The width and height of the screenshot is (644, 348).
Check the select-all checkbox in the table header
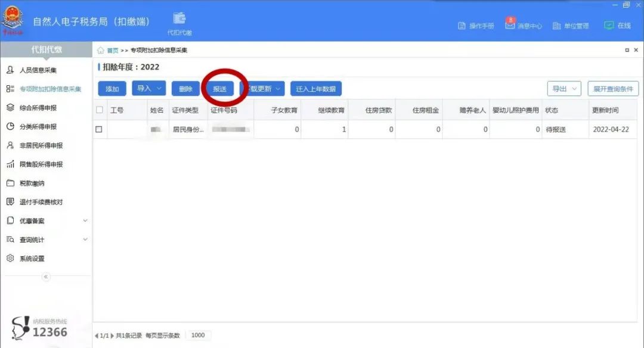pos(99,110)
